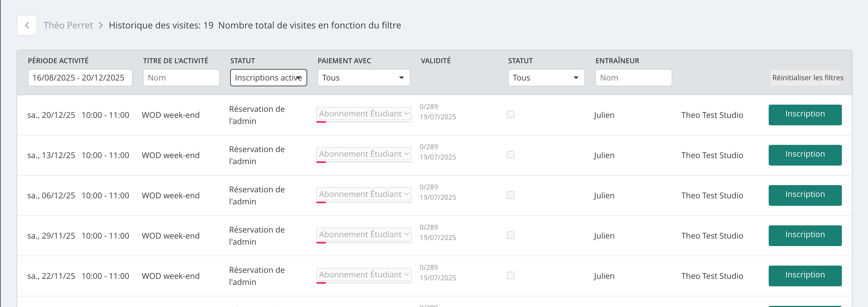Toggle the checkbox in the 29/11/25 row
868x307 pixels.
coord(510,235)
